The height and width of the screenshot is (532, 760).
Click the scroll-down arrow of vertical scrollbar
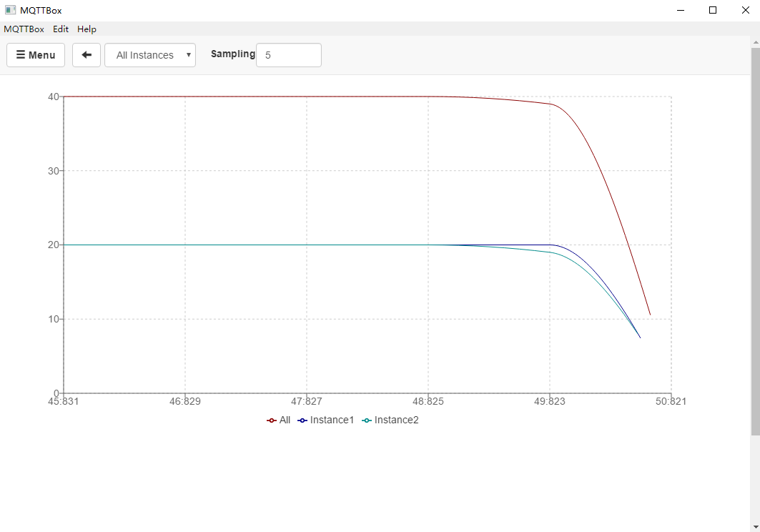pyautogui.click(x=755, y=527)
